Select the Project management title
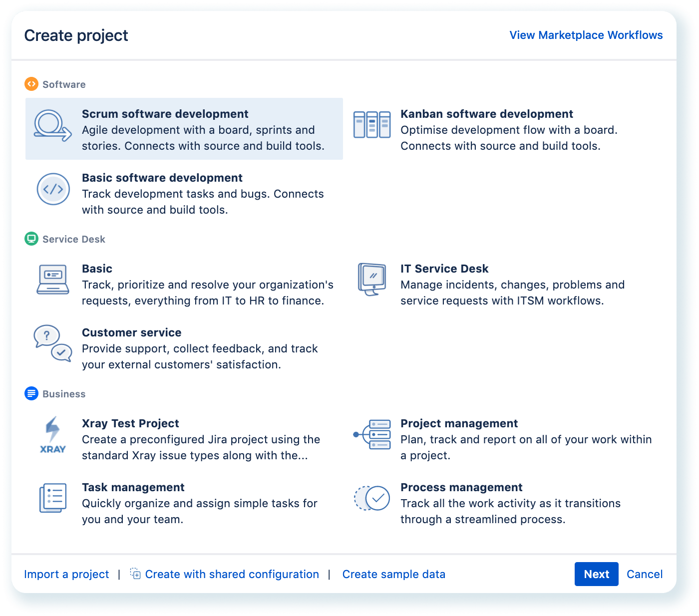699x616 pixels. click(459, 423)
